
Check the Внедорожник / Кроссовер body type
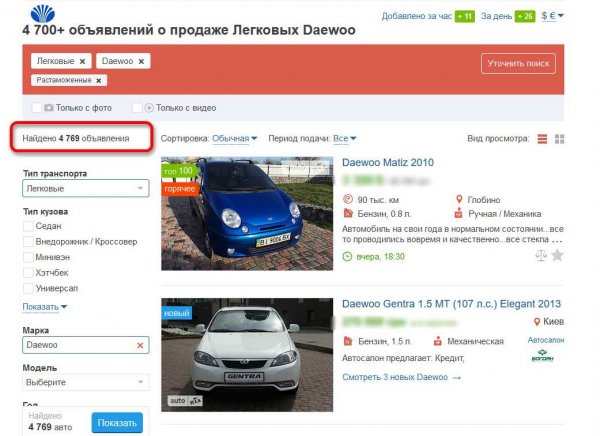pos(28,242)
